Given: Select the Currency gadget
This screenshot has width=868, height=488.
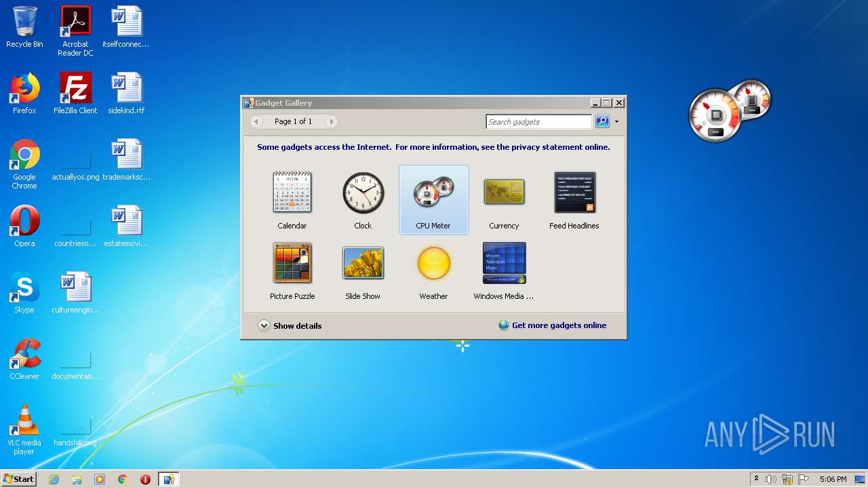Looking at the screenshot, I should pos(504,200).
